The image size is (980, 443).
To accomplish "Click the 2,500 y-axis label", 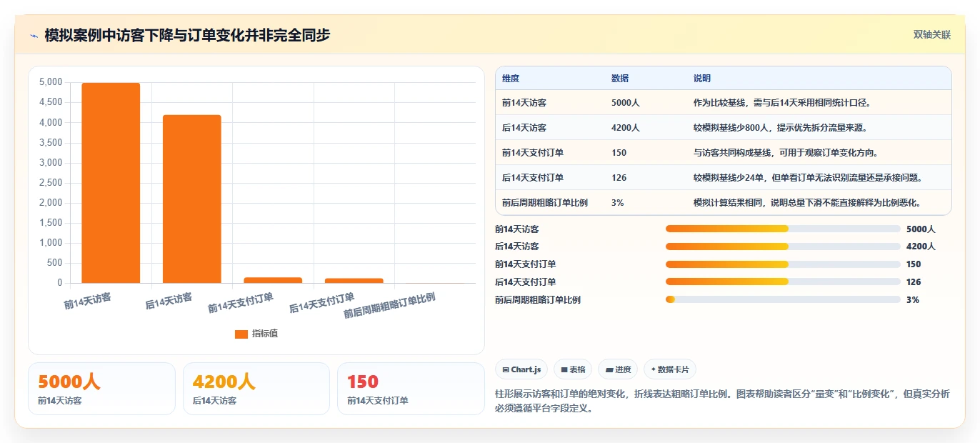I will coord(51,183).
